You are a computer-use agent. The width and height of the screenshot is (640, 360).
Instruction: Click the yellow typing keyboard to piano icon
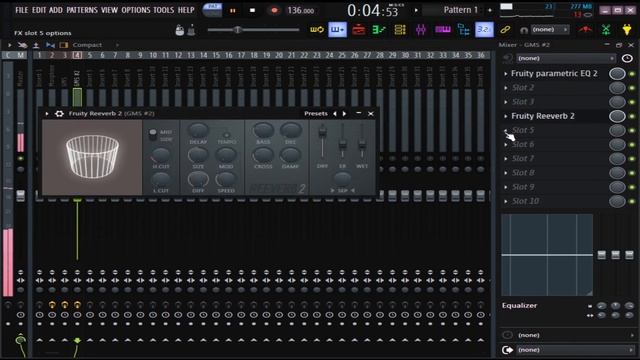(317, 29)
